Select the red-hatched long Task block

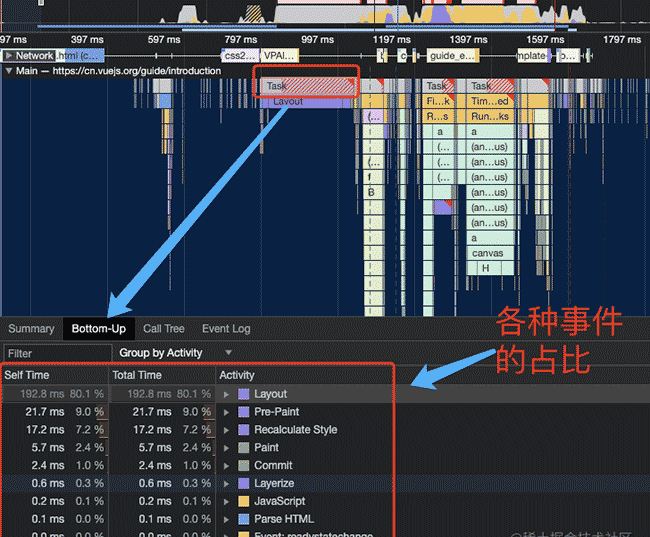(x=308, y=86)
